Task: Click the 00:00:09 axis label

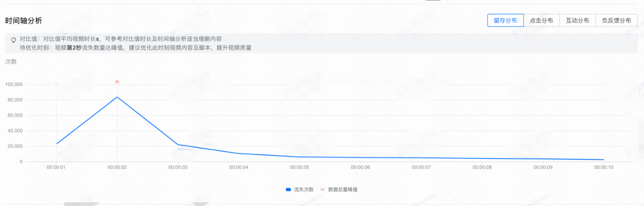Action: point(543,168)
